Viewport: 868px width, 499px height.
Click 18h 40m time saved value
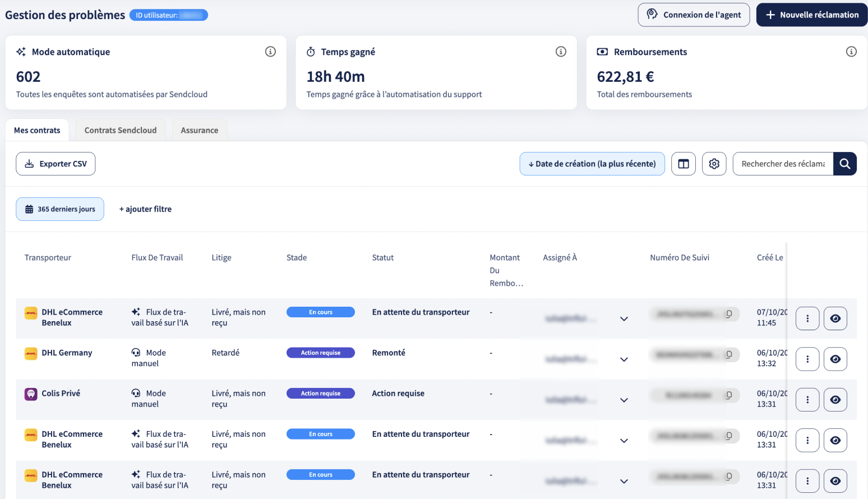[336, 77]
